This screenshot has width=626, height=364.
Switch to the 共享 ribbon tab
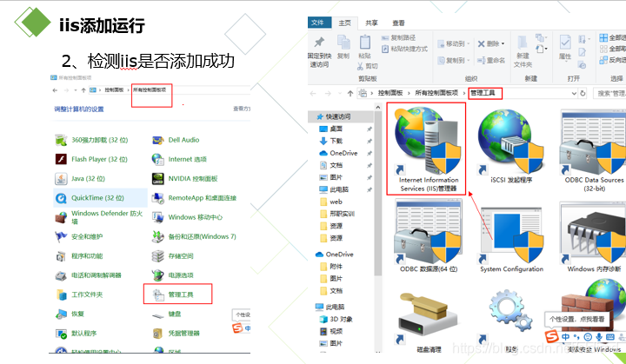(372, 23)
